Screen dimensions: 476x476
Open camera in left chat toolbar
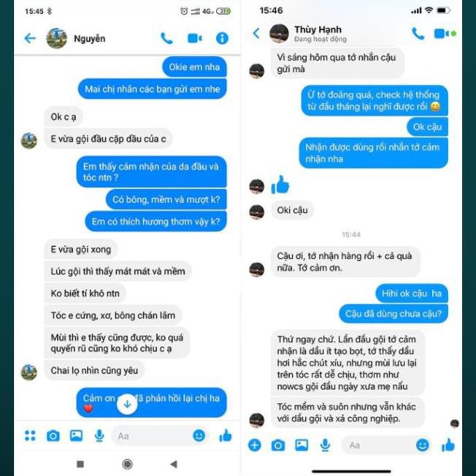tap(53, 436)
